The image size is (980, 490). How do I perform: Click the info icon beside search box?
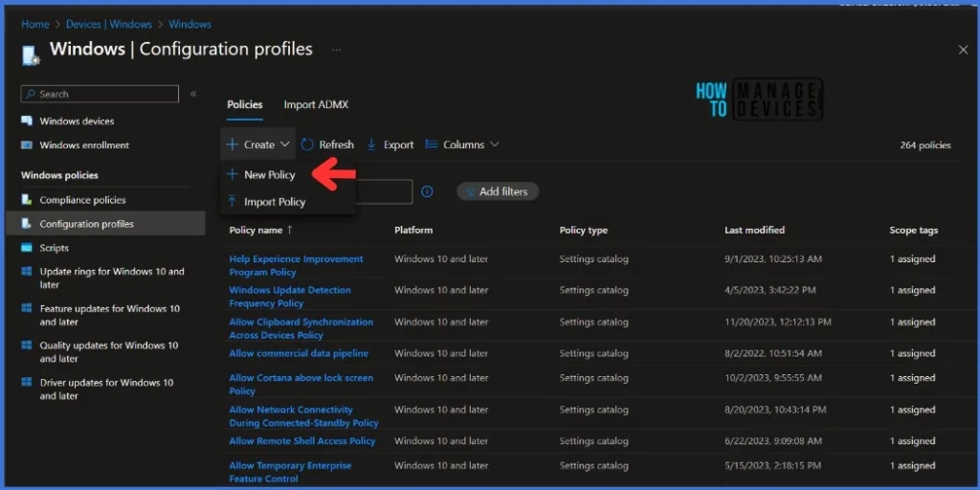click(x=427, y=191)
